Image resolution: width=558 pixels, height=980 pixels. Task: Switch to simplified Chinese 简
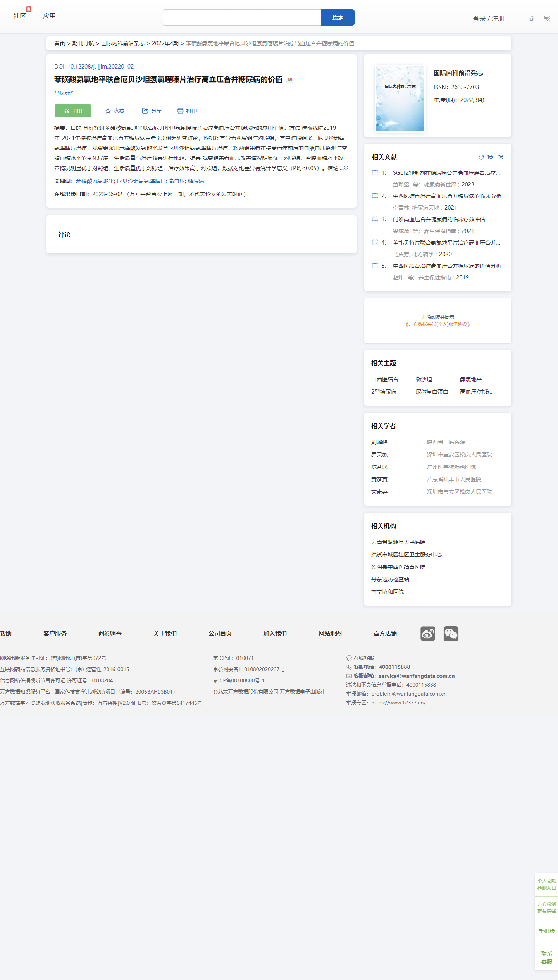(x=531, y=18)
